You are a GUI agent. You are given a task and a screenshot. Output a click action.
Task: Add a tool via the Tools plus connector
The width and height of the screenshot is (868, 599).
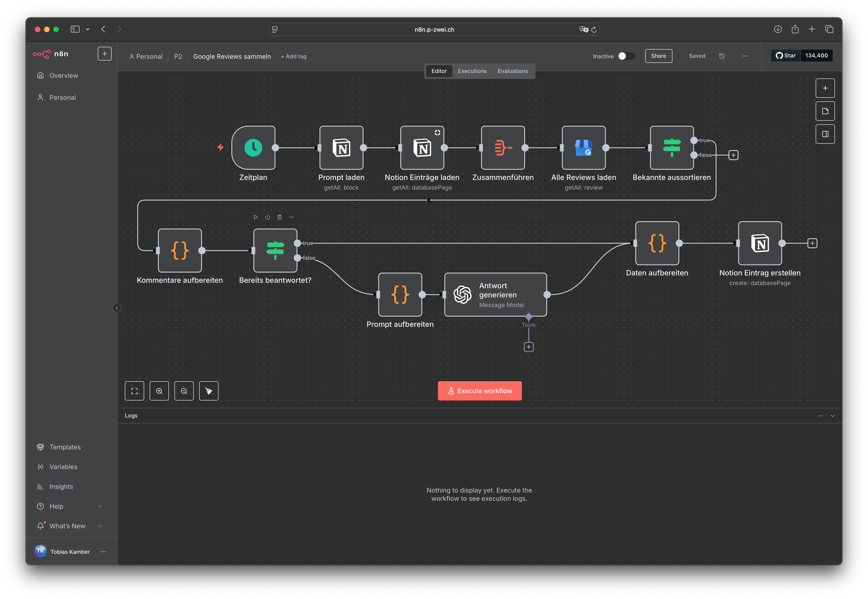tap(528, 347)
